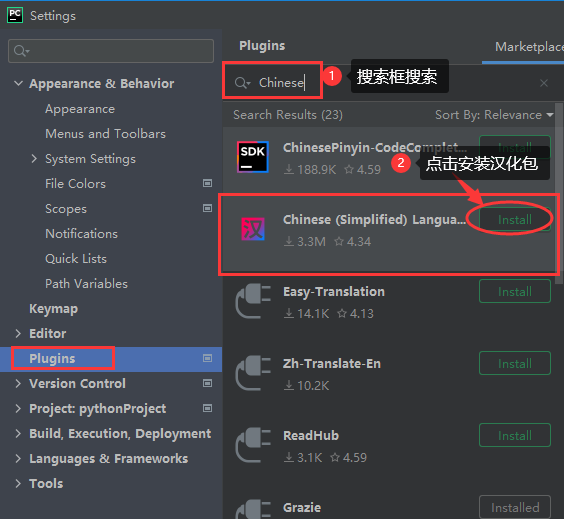
Task: Focus the settings search field at top left
Action: click(x=111, y=51)
